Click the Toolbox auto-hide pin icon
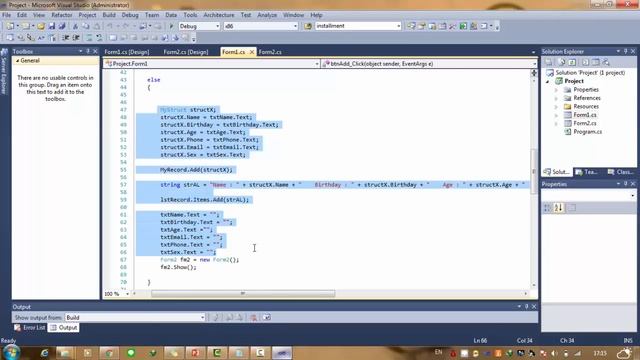 click(x=88, y=51)
